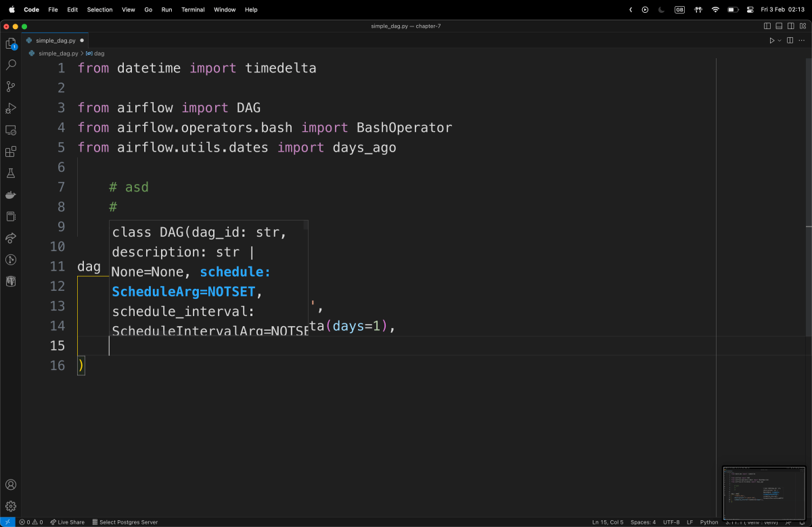The width and height of the screenshot is (812, 527).
Task: Click the Wi-Fi icon in menu bar
Action: click(715, 9)
